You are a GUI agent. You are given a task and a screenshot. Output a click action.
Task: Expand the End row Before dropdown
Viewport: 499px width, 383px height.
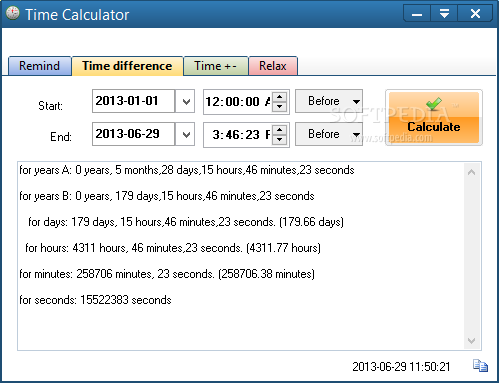329,134
